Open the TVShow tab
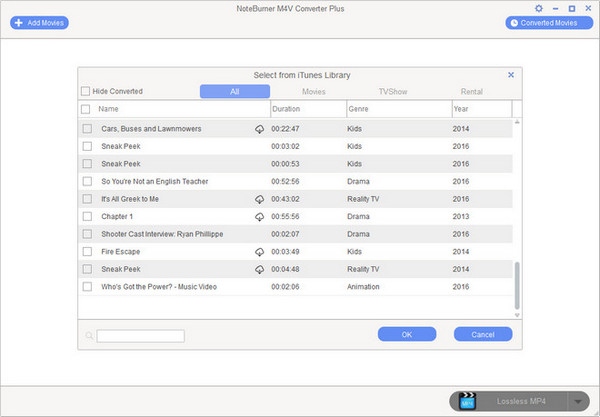 click(393, 91)
